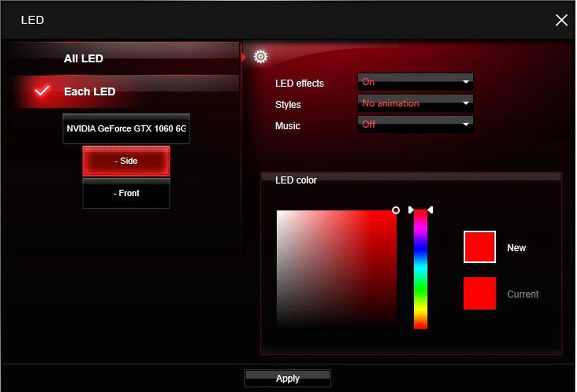The height and width of the screenshot is (392, 577).
Task: Close the LED configuration window
Action: click(561, 20)
